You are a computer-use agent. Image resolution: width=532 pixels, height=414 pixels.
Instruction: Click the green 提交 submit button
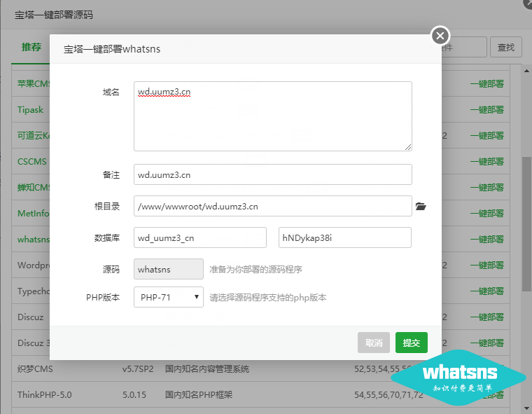point(411,343)
